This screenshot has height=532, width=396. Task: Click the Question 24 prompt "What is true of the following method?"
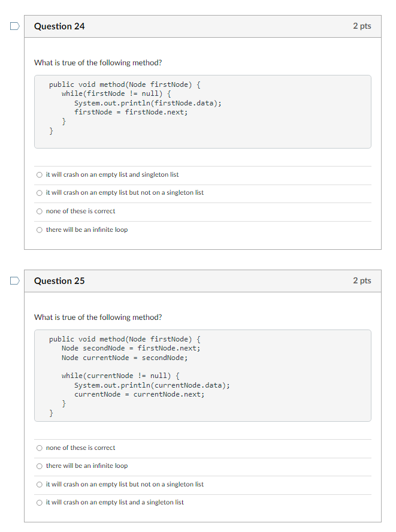tap(98, 63)
